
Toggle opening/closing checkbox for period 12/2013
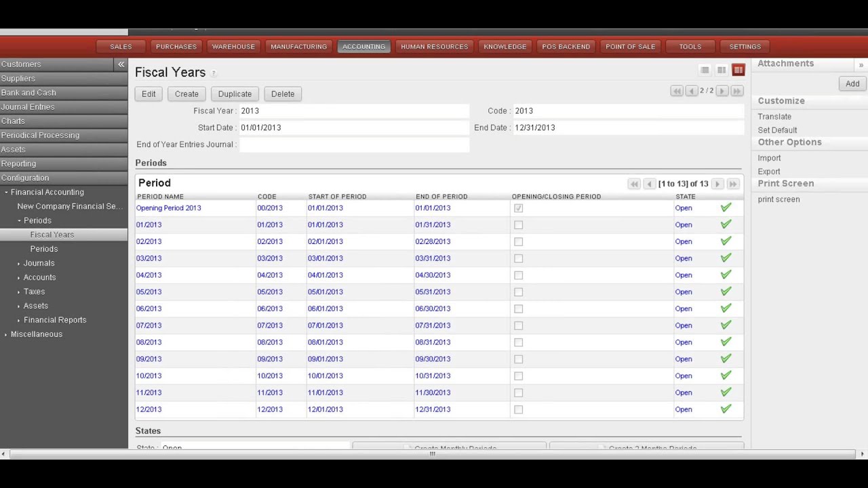click(518, 409)
